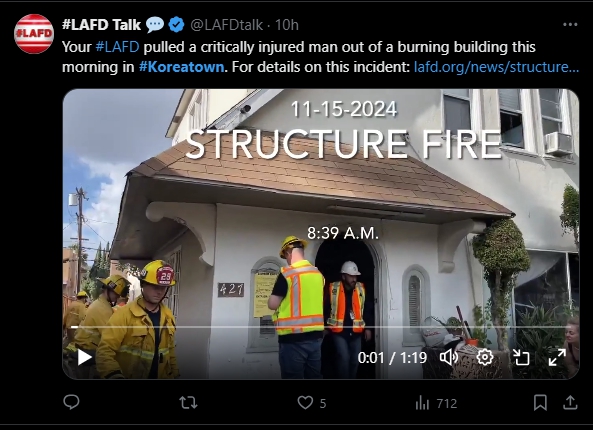593x430 pixels.
Task: Open the #LAFD profile avatar
Action: [34, 34]
